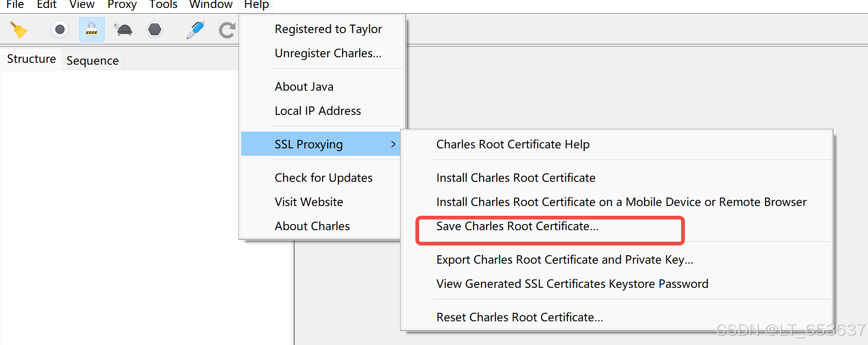Image resolution: width=868 pixels, height=345 pixels.
Task: Select View Generated SSL Certificates Keystore Password
Action: [617, 284]
